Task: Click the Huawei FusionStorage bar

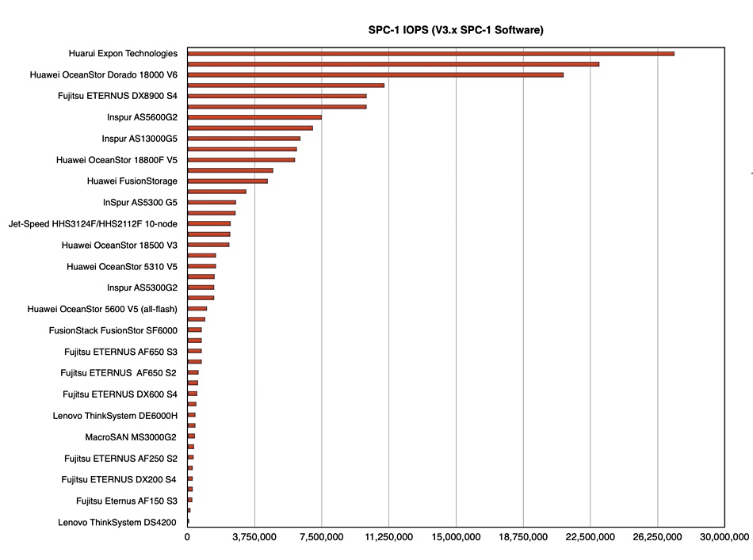Action: [x=227, y=181]
